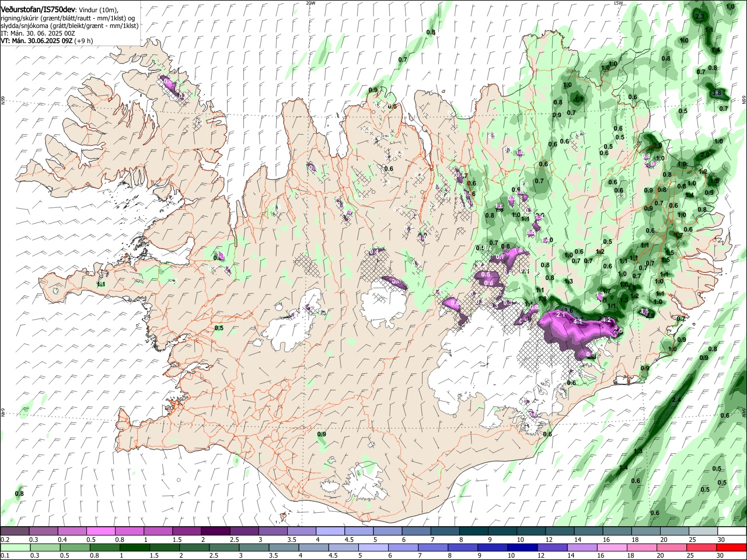
Task: Click the 15W longitude label at the top
Action: tap(618, 2)
